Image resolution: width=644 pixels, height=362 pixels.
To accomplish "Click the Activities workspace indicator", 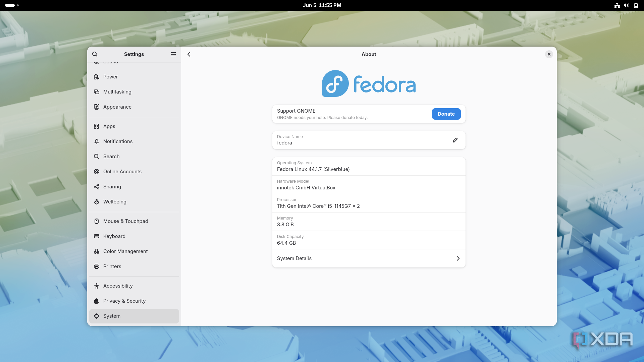I will click(x=12, y=5).
